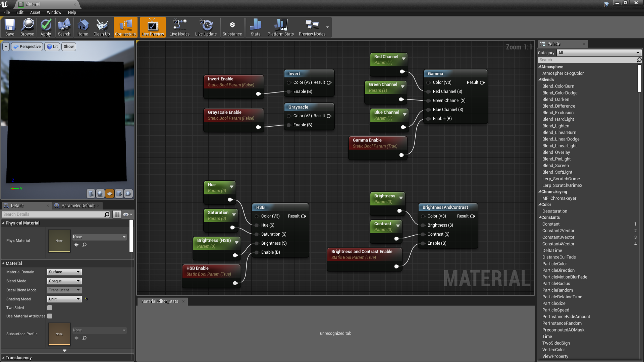This screenshot has height=362, width=644.
Task: Open material Stats display
Action: 255,27
